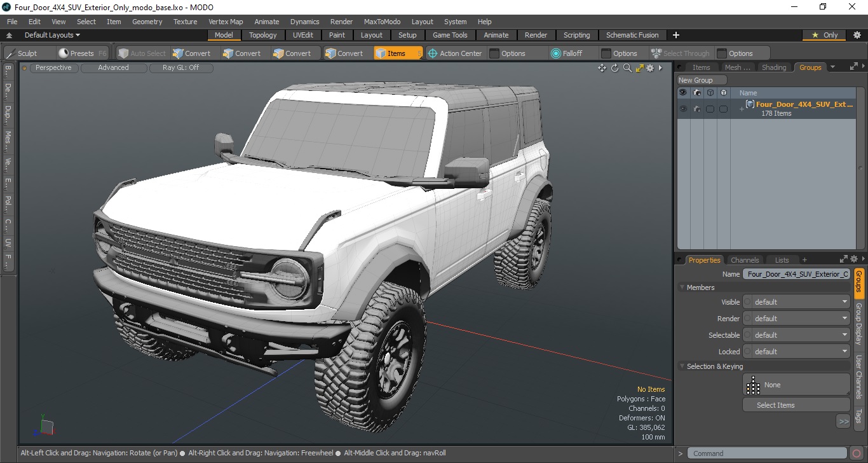Open layout settings gear in the top right
Image resolution: width=868 pixels, height=463 pixels.
pos(856,35)
